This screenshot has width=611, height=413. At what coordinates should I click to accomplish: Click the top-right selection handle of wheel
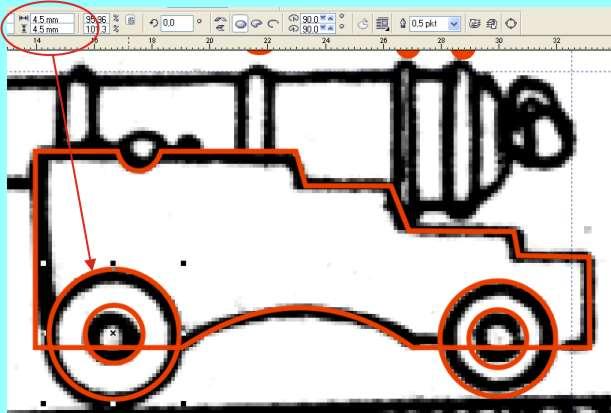[183, 264]
